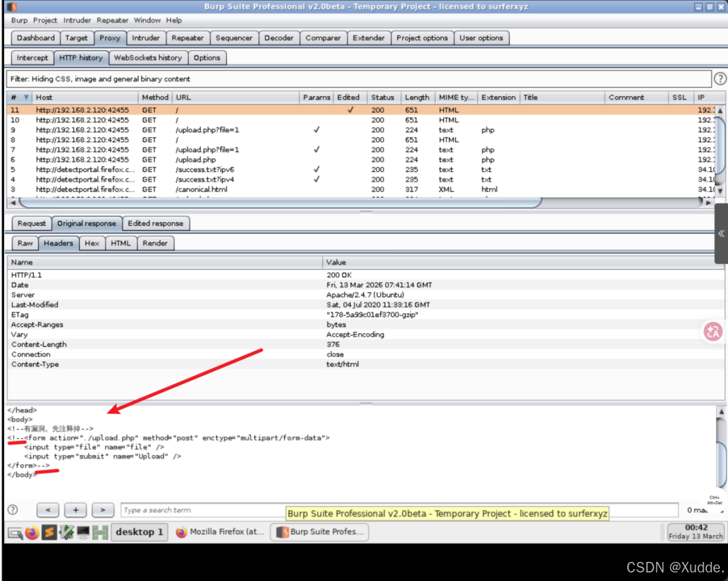Select history row 10 request
The width and height of the screenshot is (728, 581).
(x=361, y=120)
